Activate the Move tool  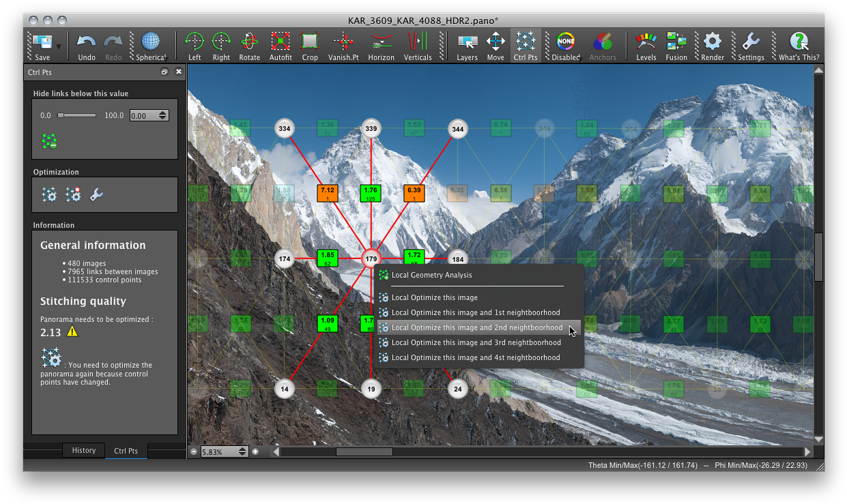coord(496,46)
